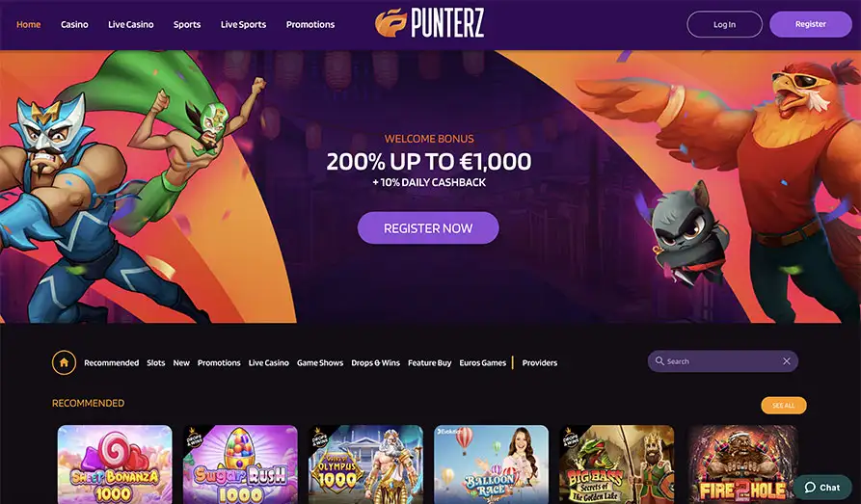Click the purple Register button in header
The image size is (861, 504).
point(811,24)
